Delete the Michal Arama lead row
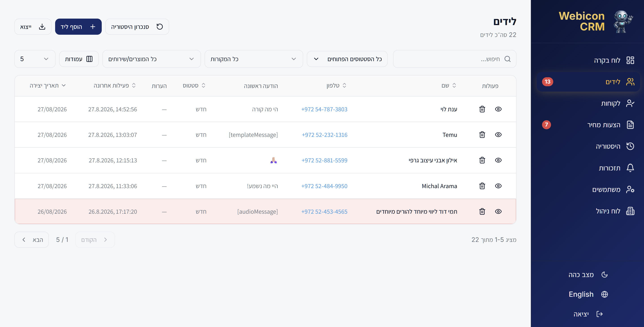The height and width of the screenshot is (327, 644). [x=482, y=186]
